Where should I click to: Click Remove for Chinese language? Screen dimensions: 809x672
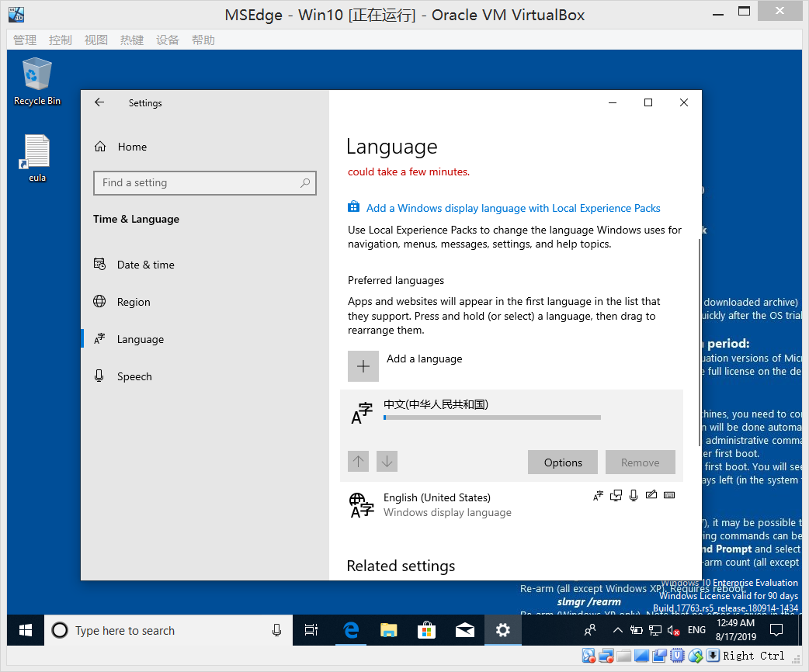point(641,462)
